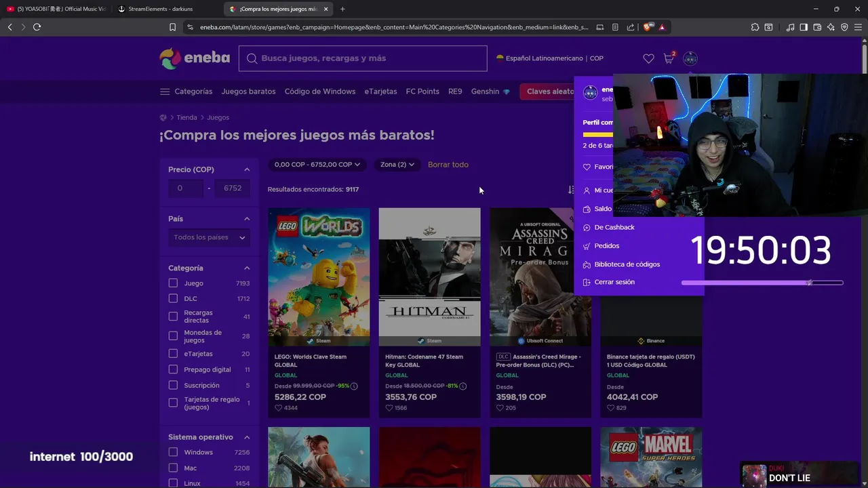
Task: Click the home icon in breadcrumb
Action: coord(163,117)
